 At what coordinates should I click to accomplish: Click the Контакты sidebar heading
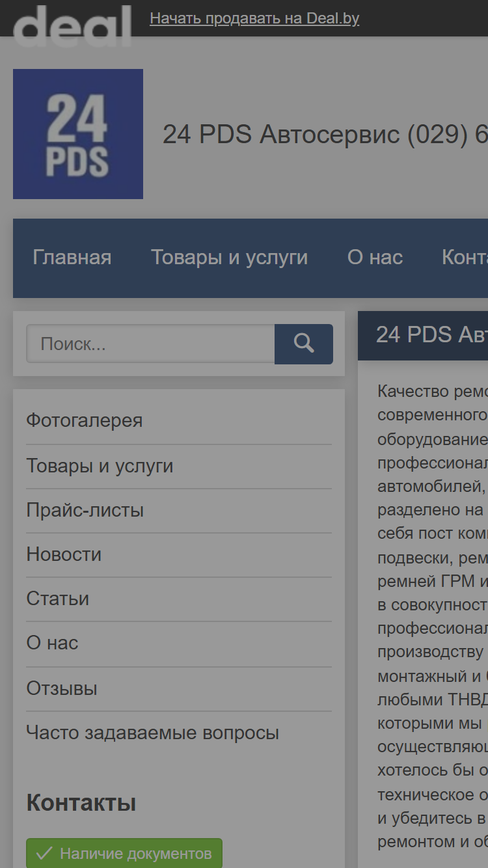(x=81, y=803)
